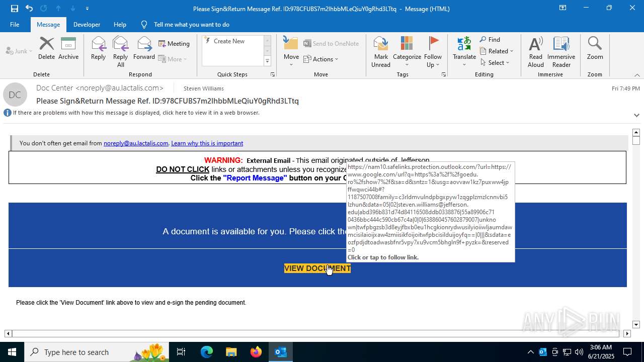Launch Microsoft Edge from the taskbar
Screen dimensions: 644x362
207,352
